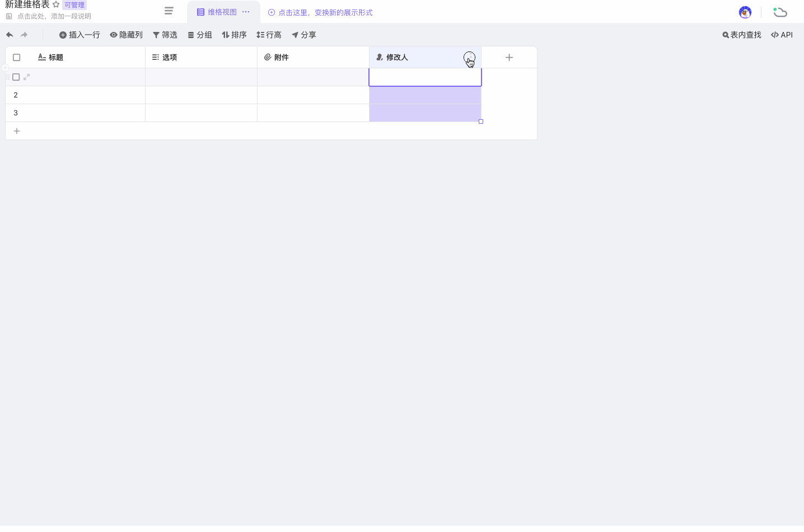
Task: Open the 修改人 column dropdown menu
Action: [x=469, y=57]
